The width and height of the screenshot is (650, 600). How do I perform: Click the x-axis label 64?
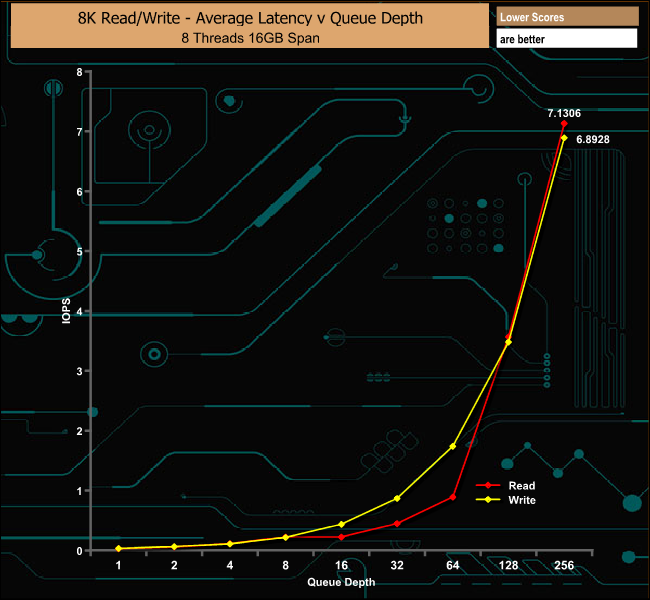(x=453, y=565)
